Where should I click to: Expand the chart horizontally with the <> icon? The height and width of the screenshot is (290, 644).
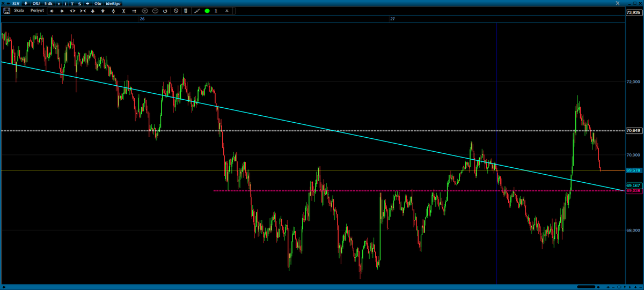tap(72, 11)
